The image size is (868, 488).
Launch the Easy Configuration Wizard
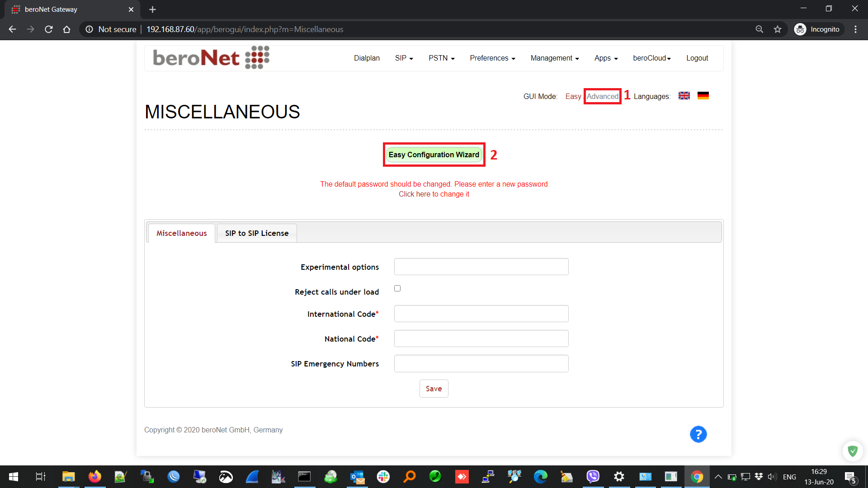[434, 155]
